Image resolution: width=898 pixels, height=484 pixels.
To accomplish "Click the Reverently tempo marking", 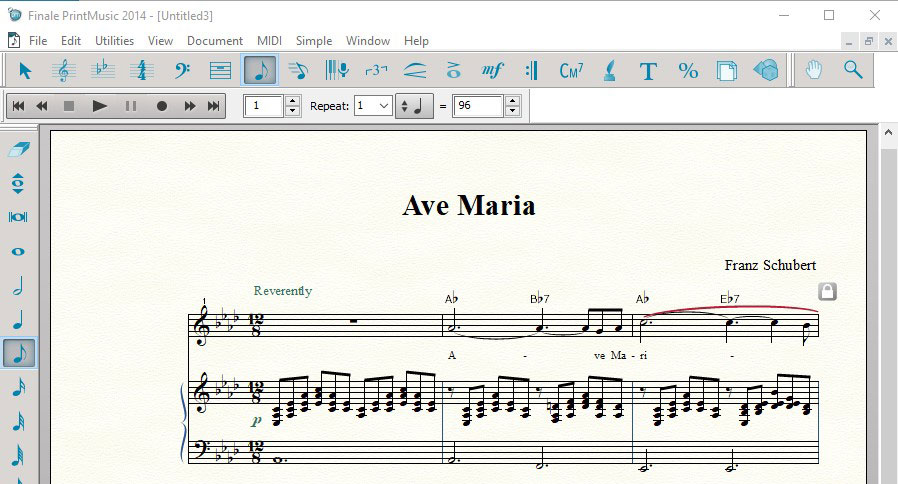I will point(283,291).
